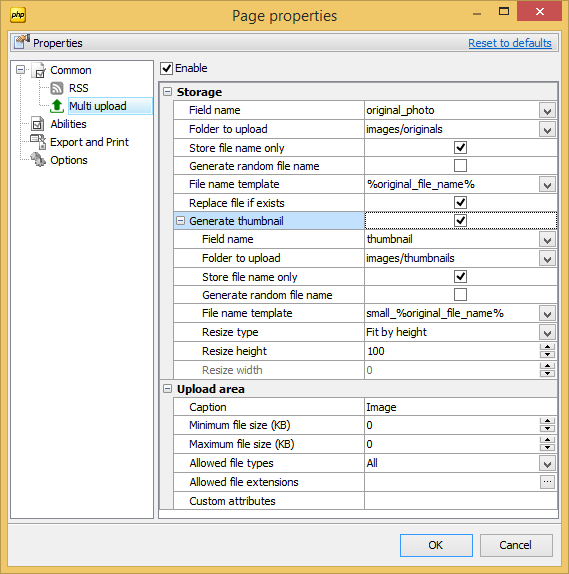Click the php application icon in title bar
This screenshot has height=574, width=569.
tap(18, 15)
